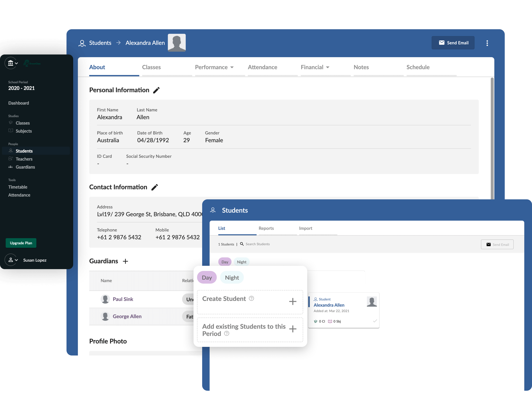The width and height of the screenshot is (532, 406).
Task: Go to the Students breadcrumb link
Action: tap(100, 43)
